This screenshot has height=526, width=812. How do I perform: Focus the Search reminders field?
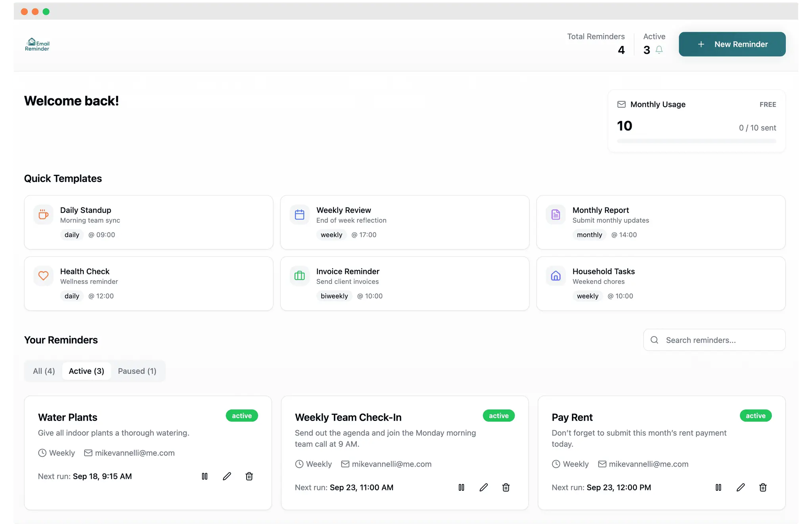point(714,340)
